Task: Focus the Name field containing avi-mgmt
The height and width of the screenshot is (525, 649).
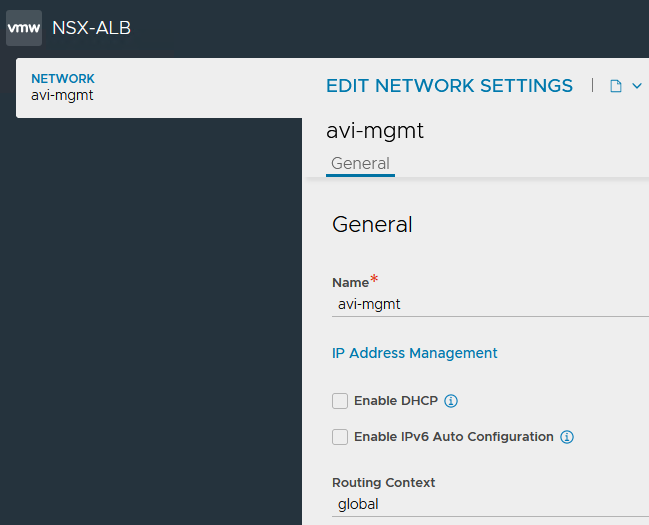Action: [x=490, y=304]
